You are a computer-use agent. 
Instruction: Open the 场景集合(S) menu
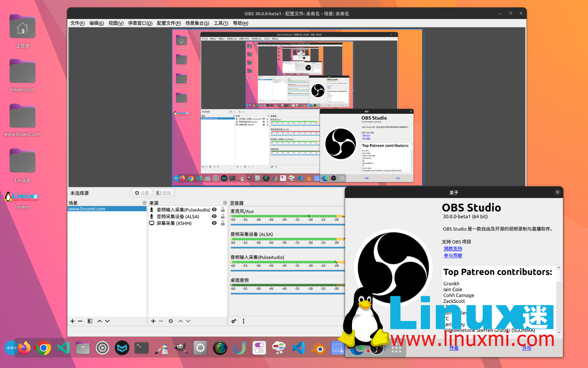coord(197,23)
